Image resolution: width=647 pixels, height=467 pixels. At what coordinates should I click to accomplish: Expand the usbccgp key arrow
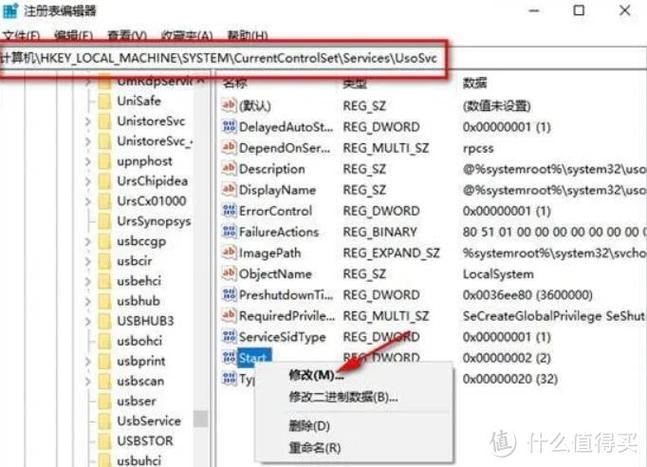pyautogui.click(x=88, y=241)
